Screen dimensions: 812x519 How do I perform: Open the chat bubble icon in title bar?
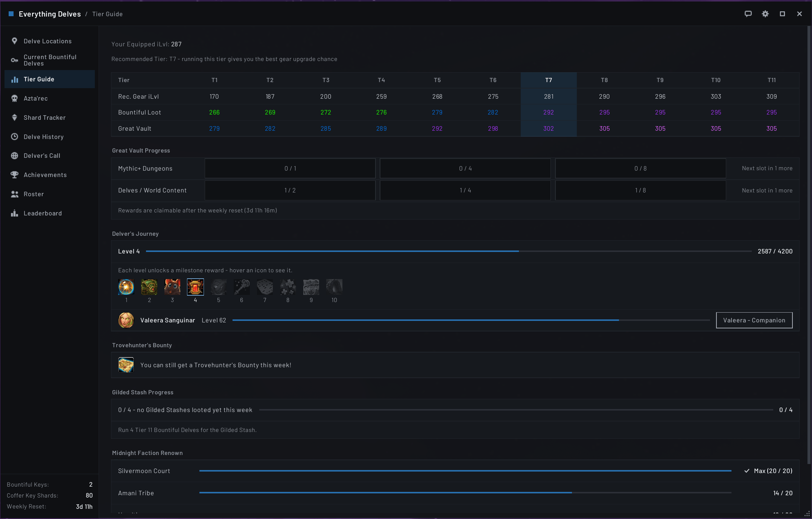[x=748, y=14]
